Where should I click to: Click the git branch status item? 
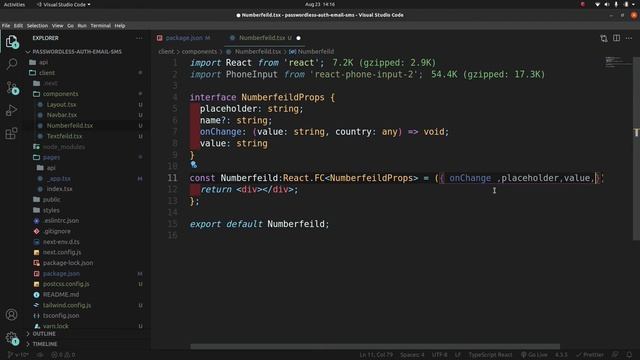point(18,355)
